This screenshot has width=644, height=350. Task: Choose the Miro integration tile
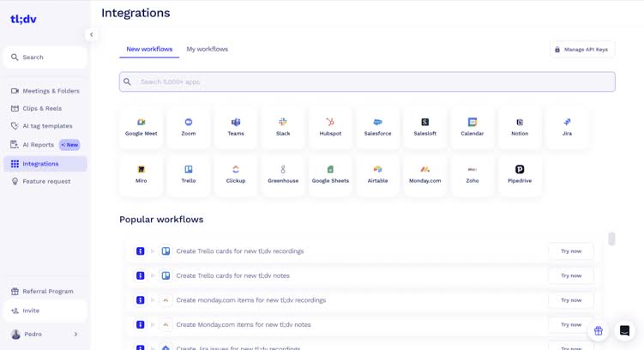click(141, 175)
